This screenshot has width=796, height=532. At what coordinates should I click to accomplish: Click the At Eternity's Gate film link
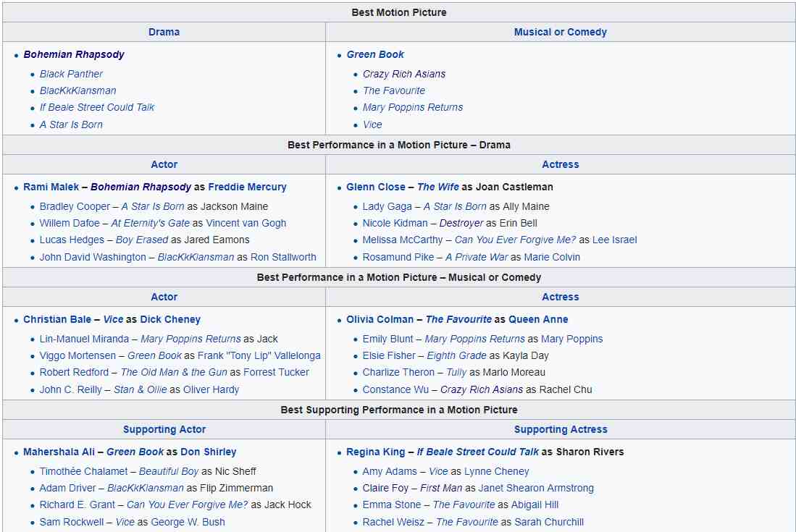click(x=150, y=223)
